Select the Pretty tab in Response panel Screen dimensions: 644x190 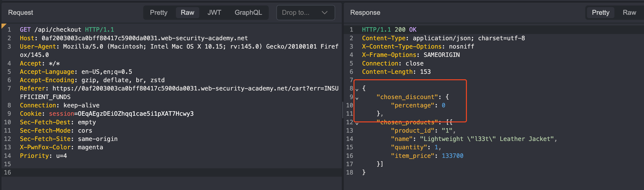600,12
